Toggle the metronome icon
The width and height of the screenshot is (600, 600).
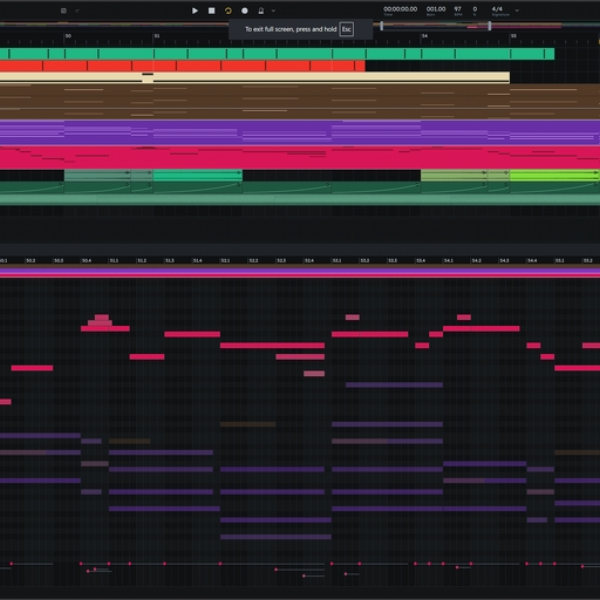point(261,11)
